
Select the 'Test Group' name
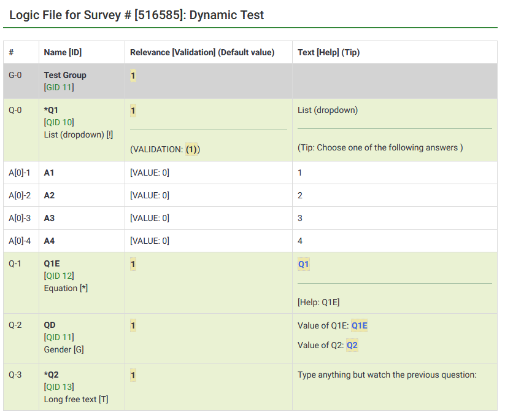[x=65, y=75]
